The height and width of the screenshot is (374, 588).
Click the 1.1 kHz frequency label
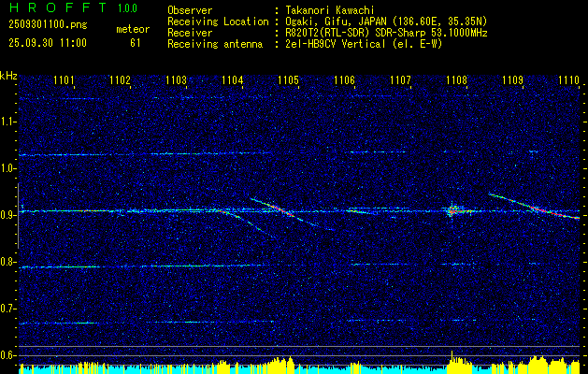(8, 122)
